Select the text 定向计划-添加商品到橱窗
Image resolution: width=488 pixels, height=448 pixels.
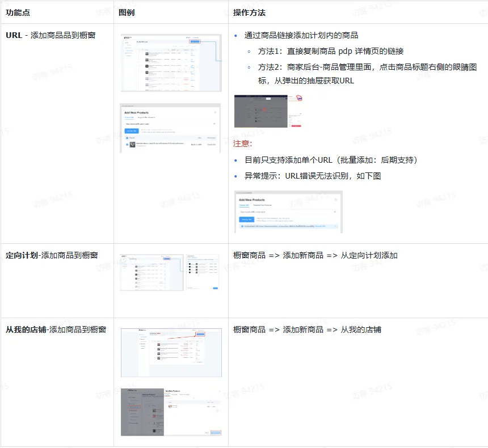point(52,255)
